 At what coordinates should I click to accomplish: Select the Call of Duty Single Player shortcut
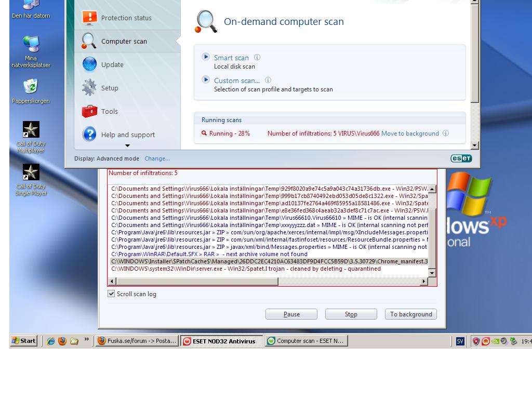(31, 180)
